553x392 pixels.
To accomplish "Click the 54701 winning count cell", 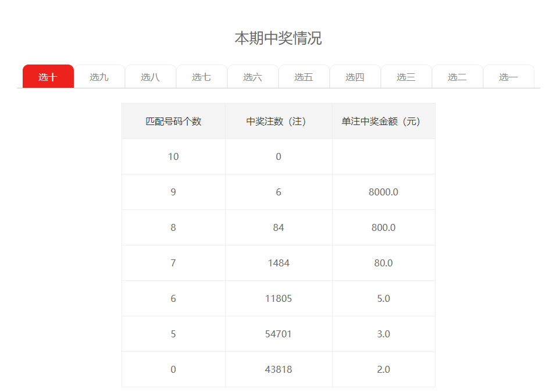I will click(279, 334).
